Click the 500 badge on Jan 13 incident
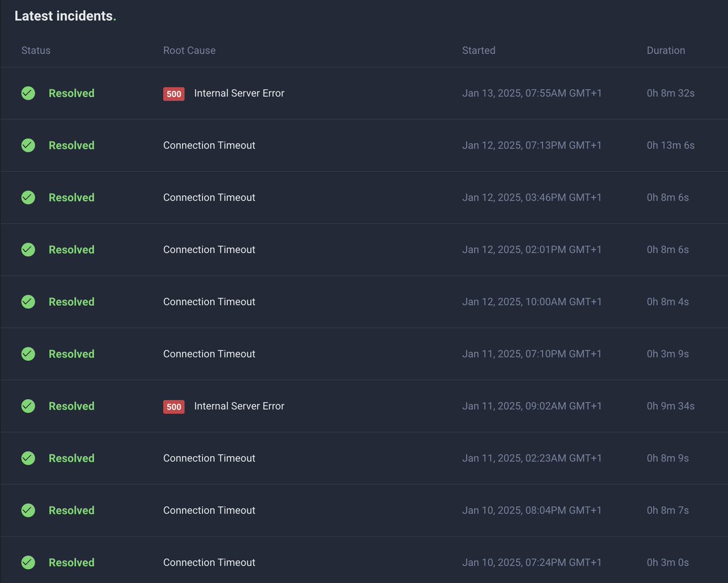The height and width of the screenshot is (583, 728). [174, 93]
